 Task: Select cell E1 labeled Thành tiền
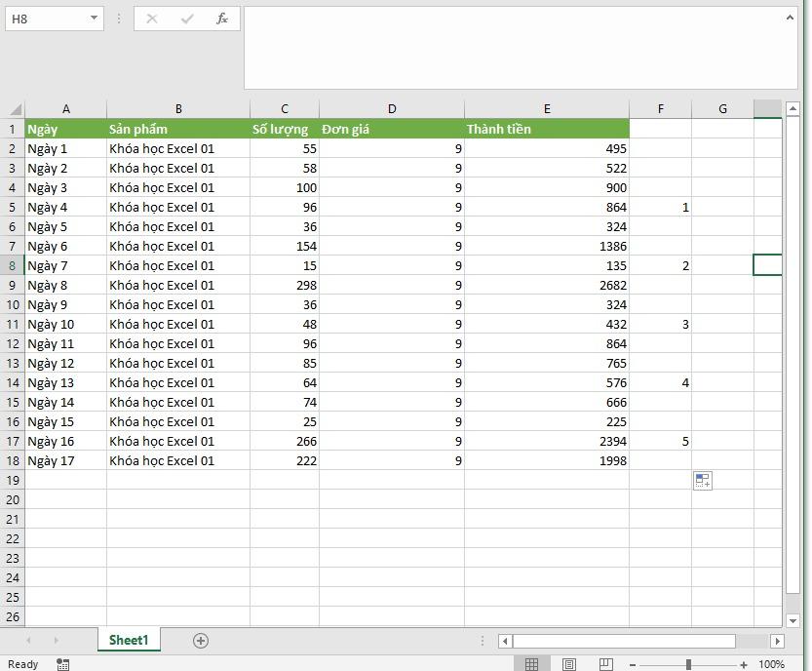[546, 128]
